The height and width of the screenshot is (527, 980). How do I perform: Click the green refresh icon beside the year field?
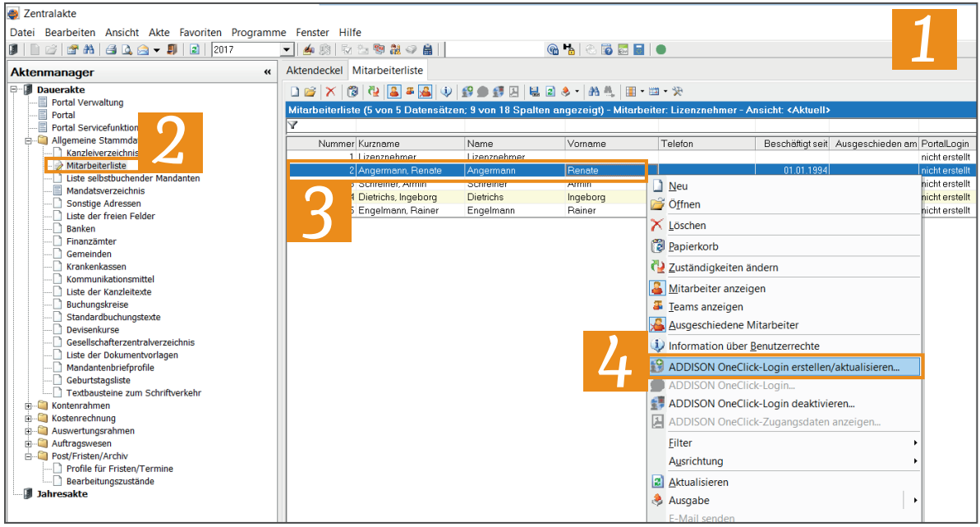195,49
